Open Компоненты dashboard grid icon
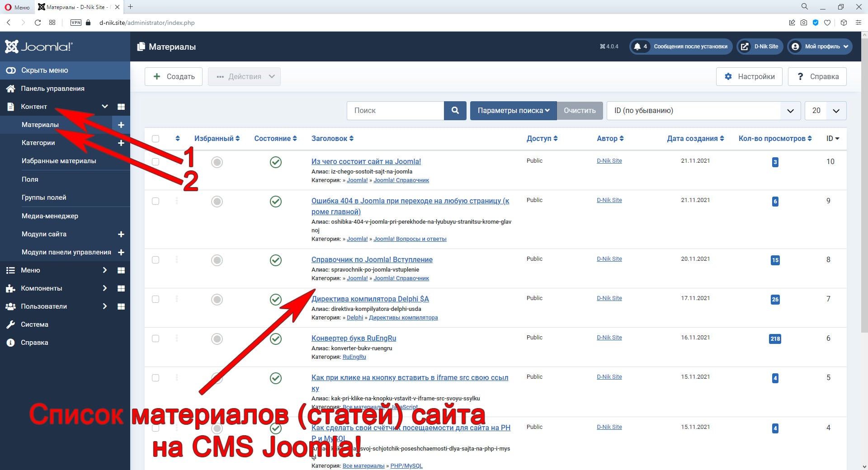The height and width of the screenshot is (470, 868). [121, 288]
